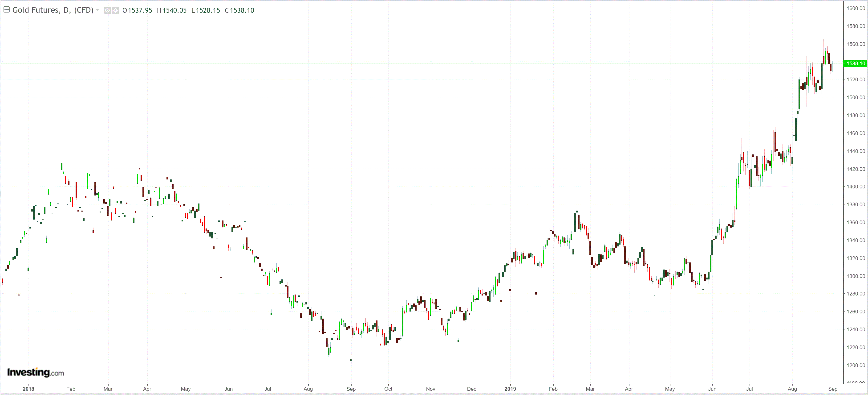The width and height of the screenshot is (868, 395).
Task: Select the 2018 label on time axis
Action: point(28,389)
